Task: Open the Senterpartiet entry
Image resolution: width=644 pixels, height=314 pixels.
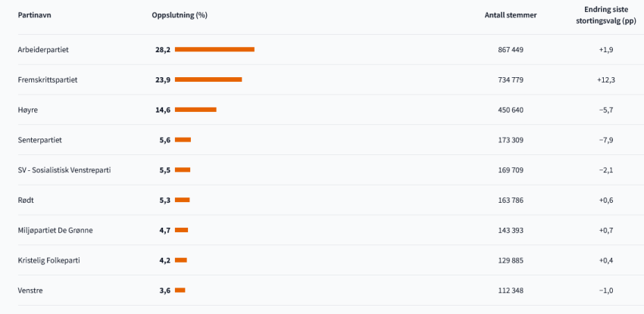Action: [39, 140]
